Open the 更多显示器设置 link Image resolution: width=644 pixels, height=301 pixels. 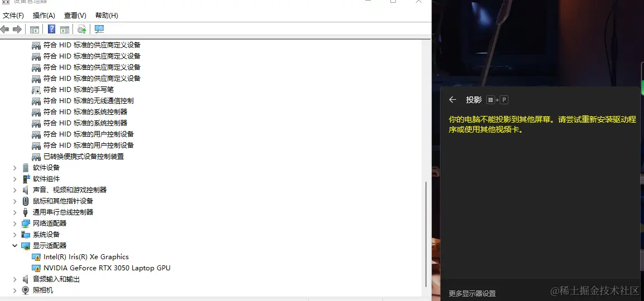(x=472, y=294)
